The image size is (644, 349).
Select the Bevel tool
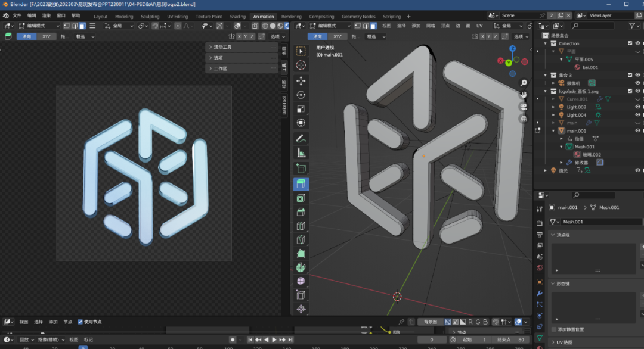[301, 212]
